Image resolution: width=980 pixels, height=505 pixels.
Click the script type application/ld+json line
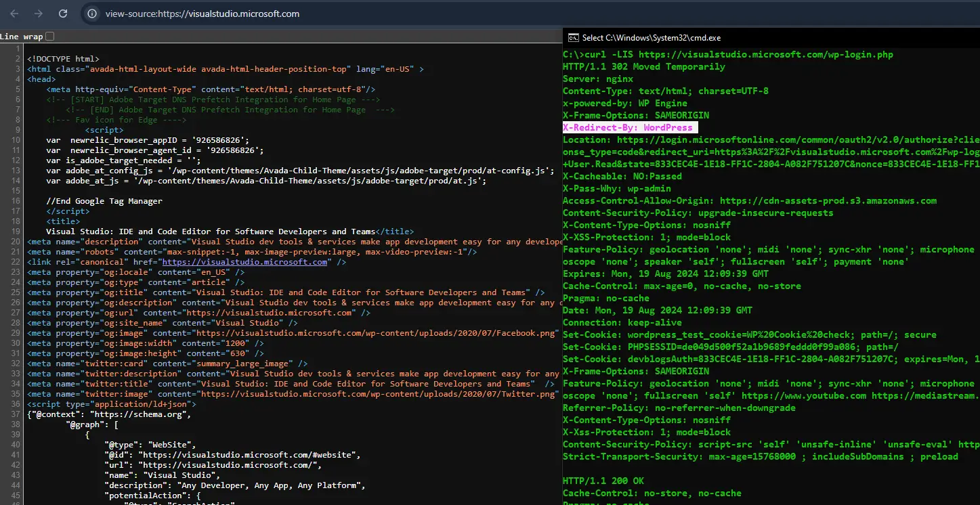click(112, 404)
